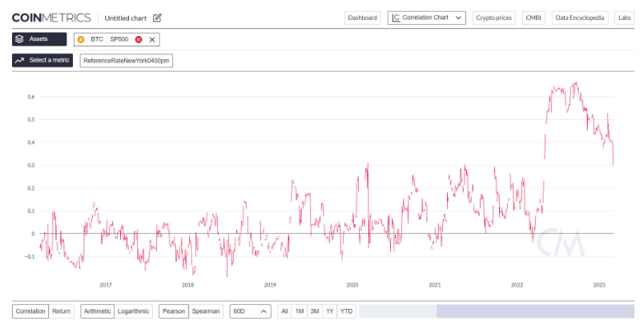Remove the BTC SP500 pair with X

(152, 39)
